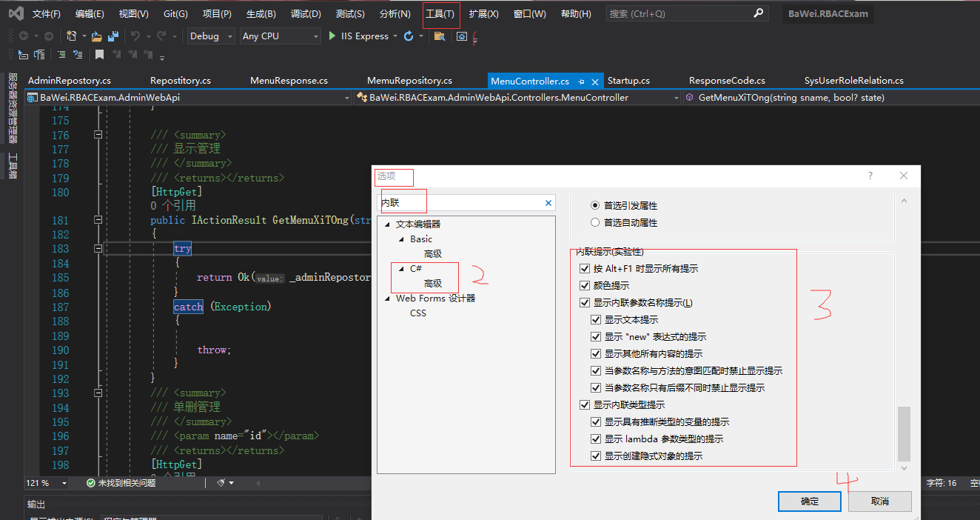The image size is (980, 520).
Task: Select 首选自动属性 radio option
Action: point(595,222)
